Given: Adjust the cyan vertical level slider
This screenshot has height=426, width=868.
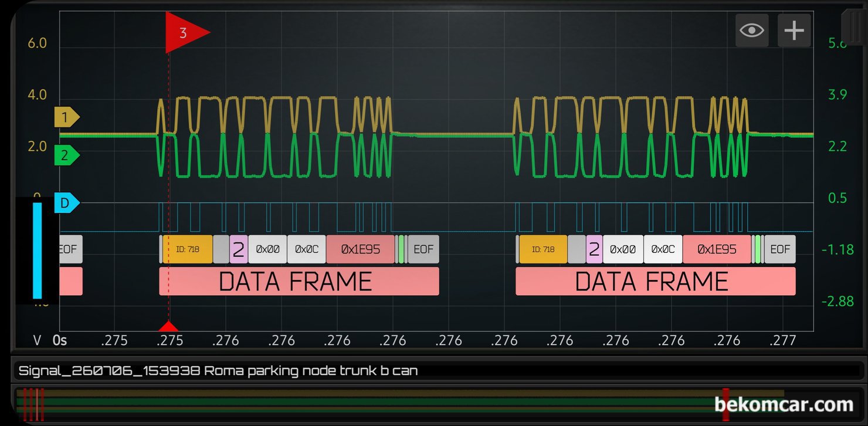Looking at the screenshot, I should 37,251.
